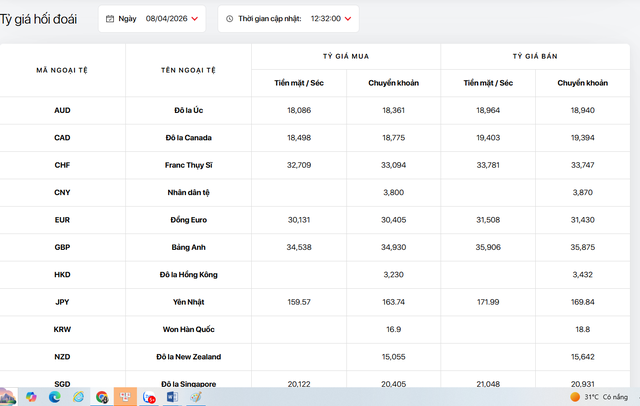
Task: Click the Won Hàn Quốc currency name
Action: [188, 329]
